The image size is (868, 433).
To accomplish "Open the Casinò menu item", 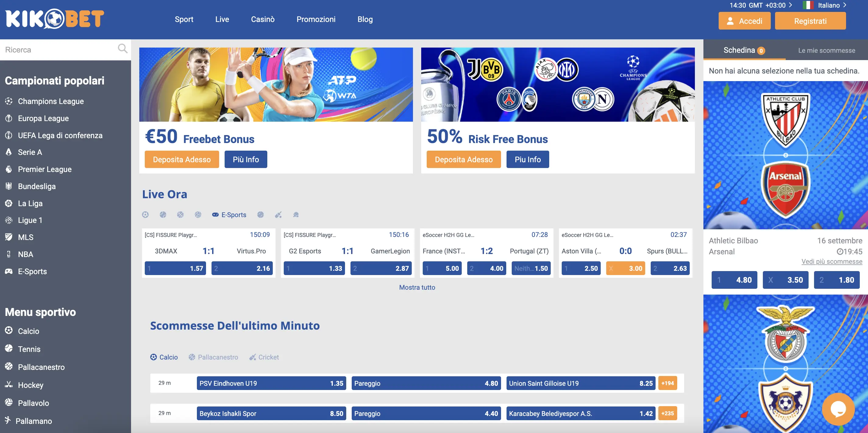I will coord(262,19).
